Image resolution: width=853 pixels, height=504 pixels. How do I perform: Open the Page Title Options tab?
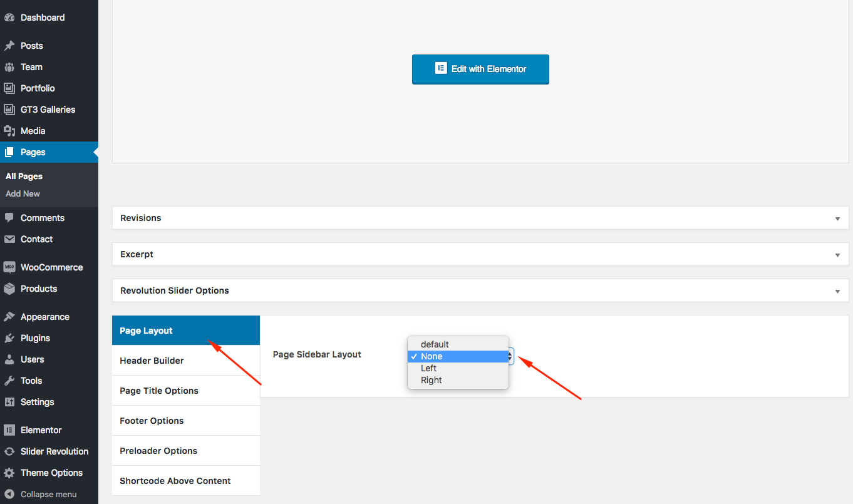(186, 391)
